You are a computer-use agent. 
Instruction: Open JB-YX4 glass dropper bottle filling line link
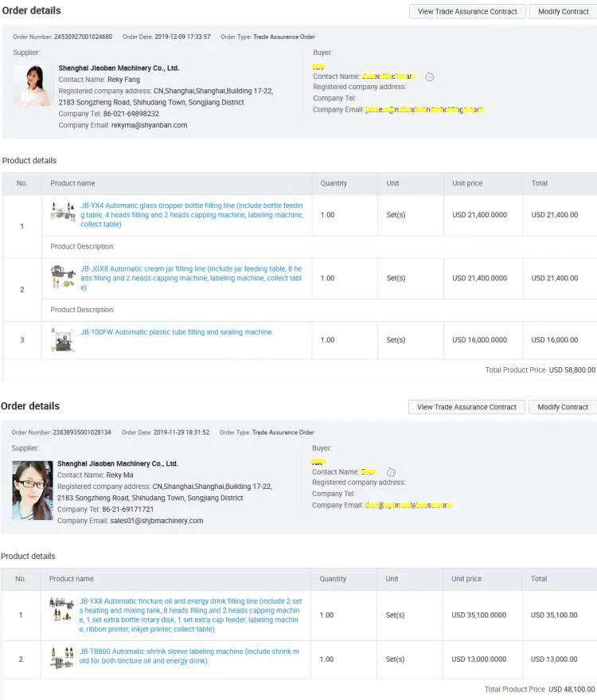click(191, 215)
